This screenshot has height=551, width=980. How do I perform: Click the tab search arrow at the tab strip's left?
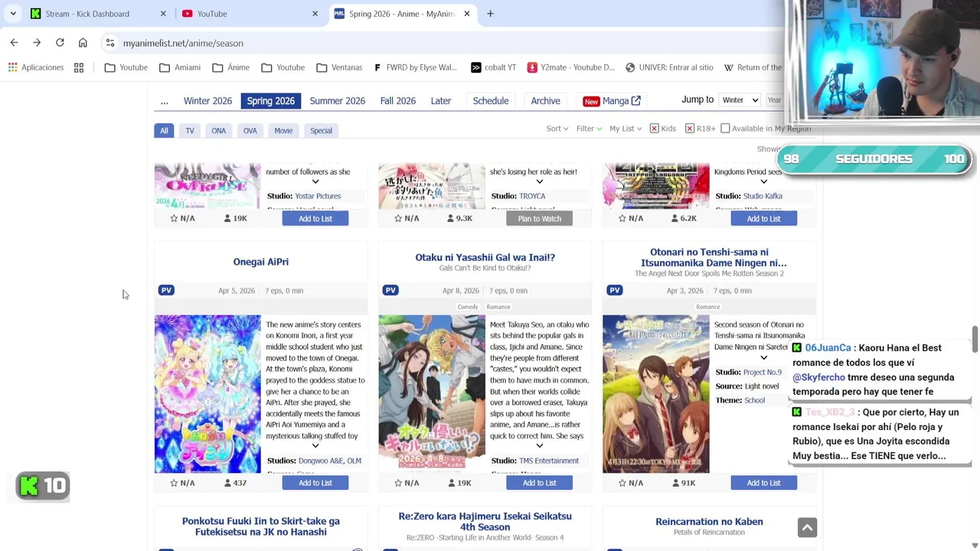coord(13,14)
